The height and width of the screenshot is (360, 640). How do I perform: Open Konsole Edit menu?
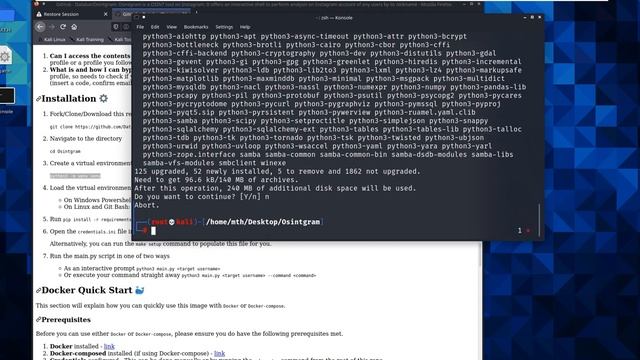(155, 27)
